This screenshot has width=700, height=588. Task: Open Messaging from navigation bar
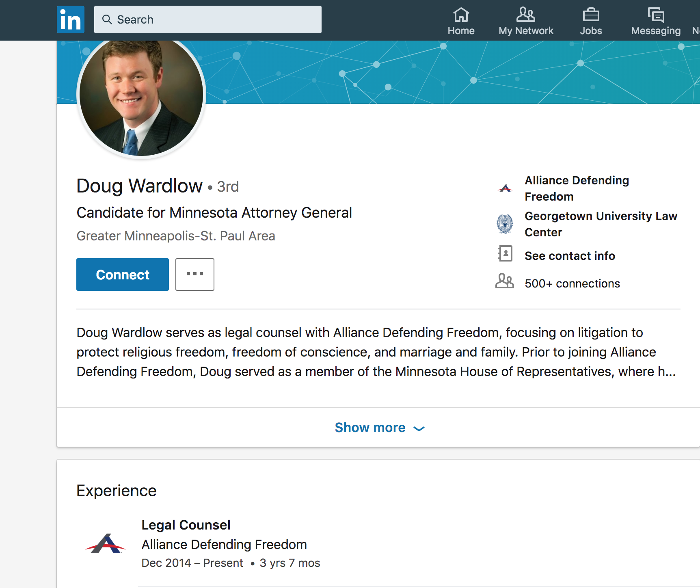[656, 21]
